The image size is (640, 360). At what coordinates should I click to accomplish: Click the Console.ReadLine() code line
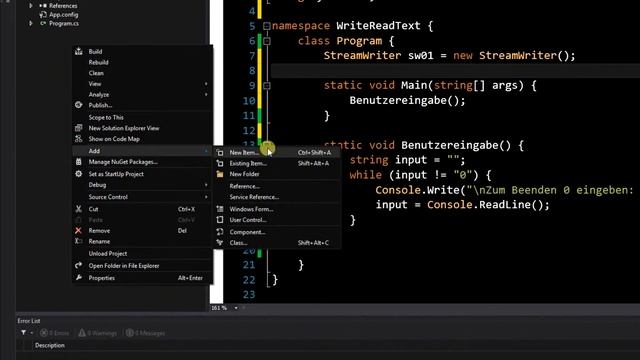coord(463,204)
